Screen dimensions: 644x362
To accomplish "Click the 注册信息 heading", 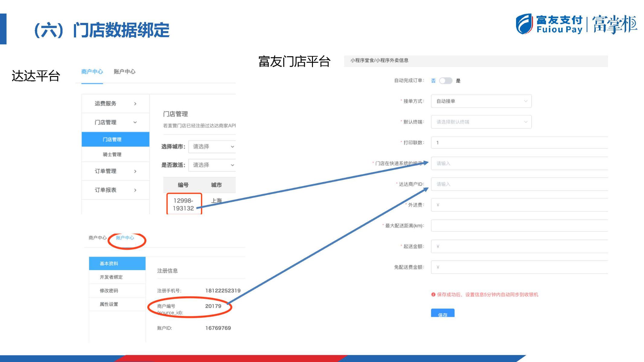I will [167, 271].
